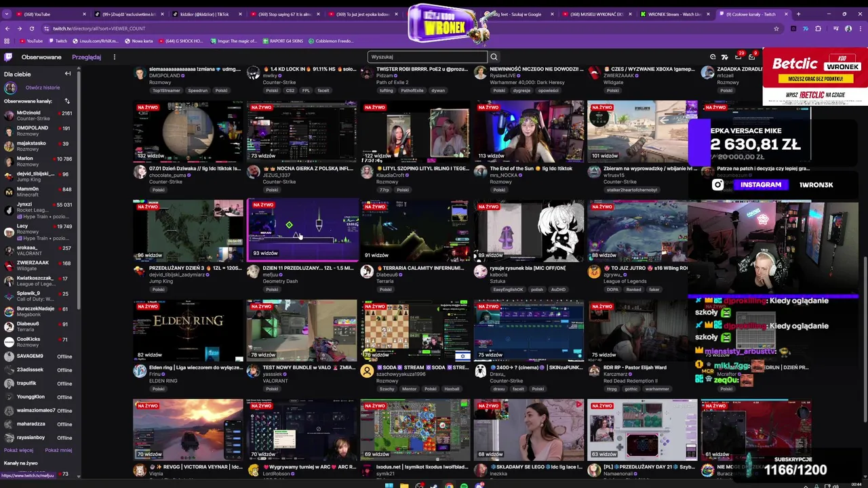The height and width of the screenshot is (488, 868).
Task: Open the YouTube bookmark
Action: click(x=31, y=41)
